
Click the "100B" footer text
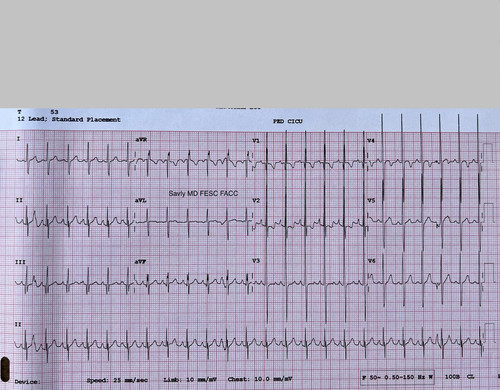point(452,377)
